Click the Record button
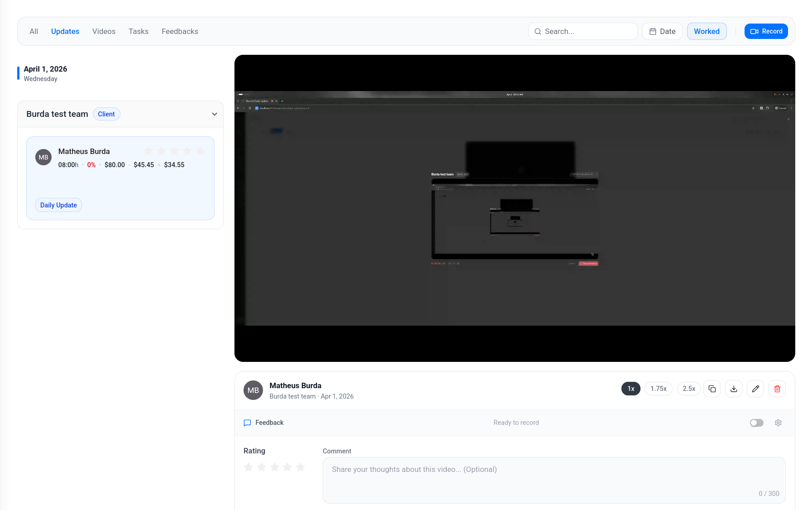 766,31
